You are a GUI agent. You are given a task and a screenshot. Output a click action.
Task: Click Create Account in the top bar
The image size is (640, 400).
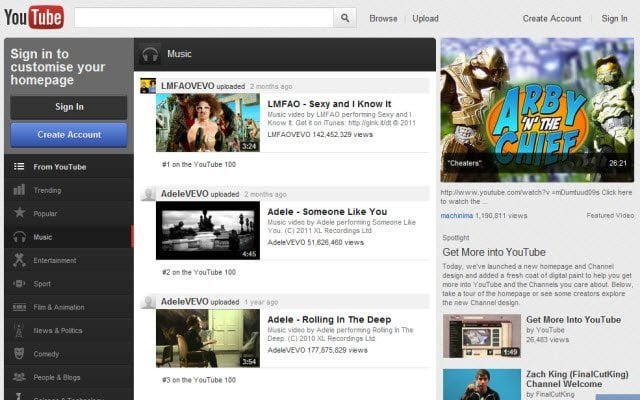[x=552, y=18]
